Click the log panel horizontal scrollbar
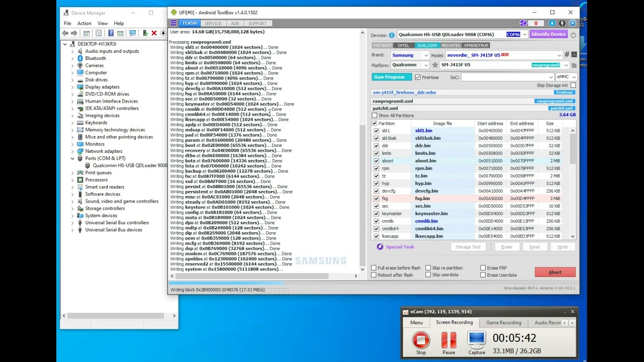644x362 pixels. pos(252,276)
